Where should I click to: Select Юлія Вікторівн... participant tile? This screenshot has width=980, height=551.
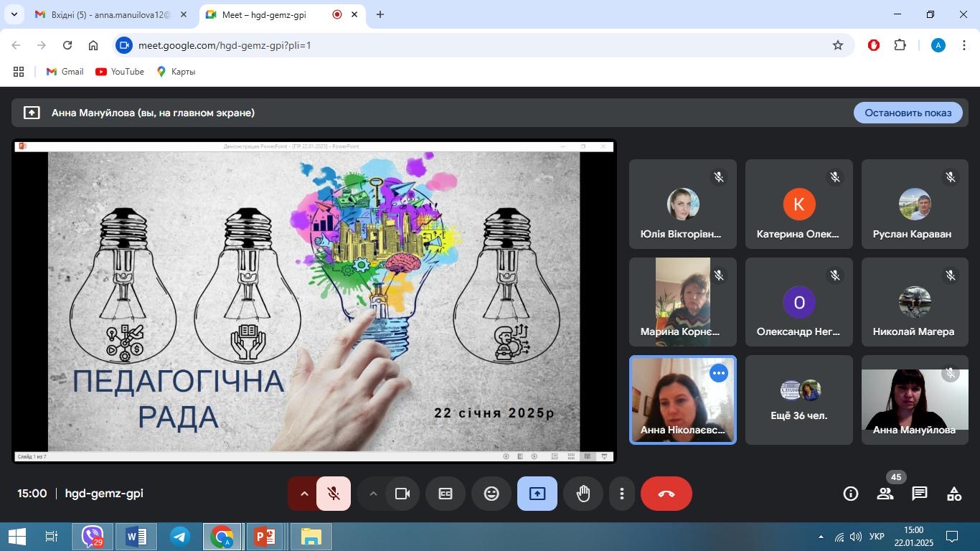tap(682, 204)
